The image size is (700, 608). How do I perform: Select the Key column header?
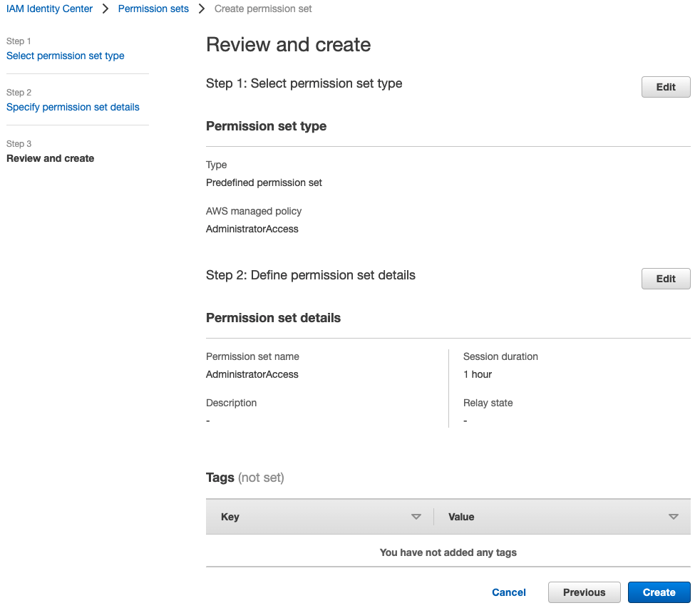coord(319,517)
